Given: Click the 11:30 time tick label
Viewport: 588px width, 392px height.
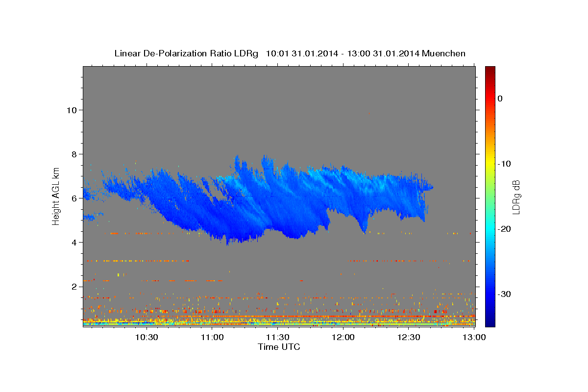Looking at the screenshot, I should pyautogui.click(x=277, y=337).
